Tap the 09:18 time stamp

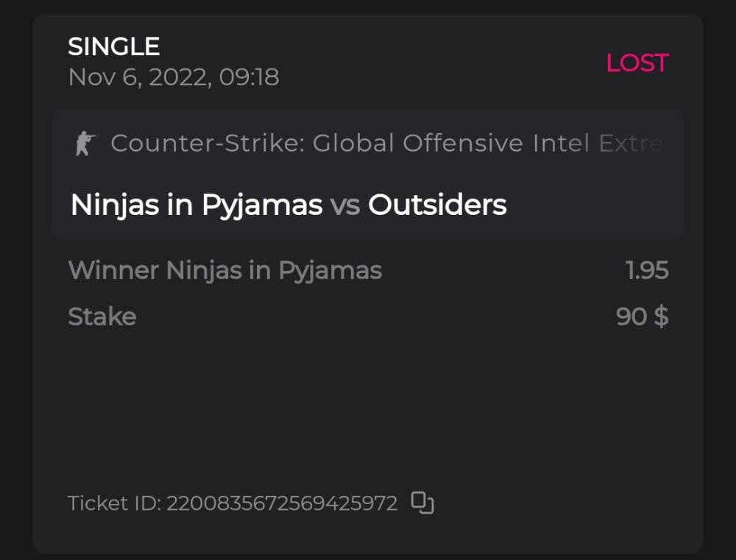point(250,77)
